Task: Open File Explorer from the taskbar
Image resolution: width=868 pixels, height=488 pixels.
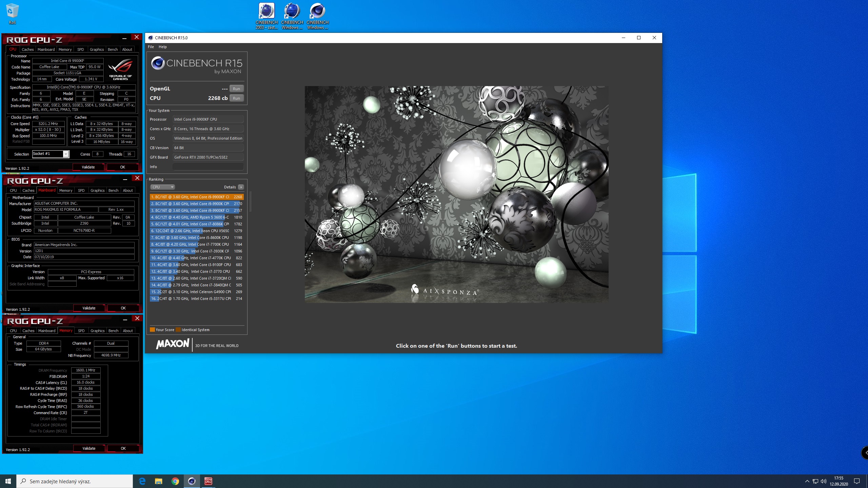Action: click(159, 481)
